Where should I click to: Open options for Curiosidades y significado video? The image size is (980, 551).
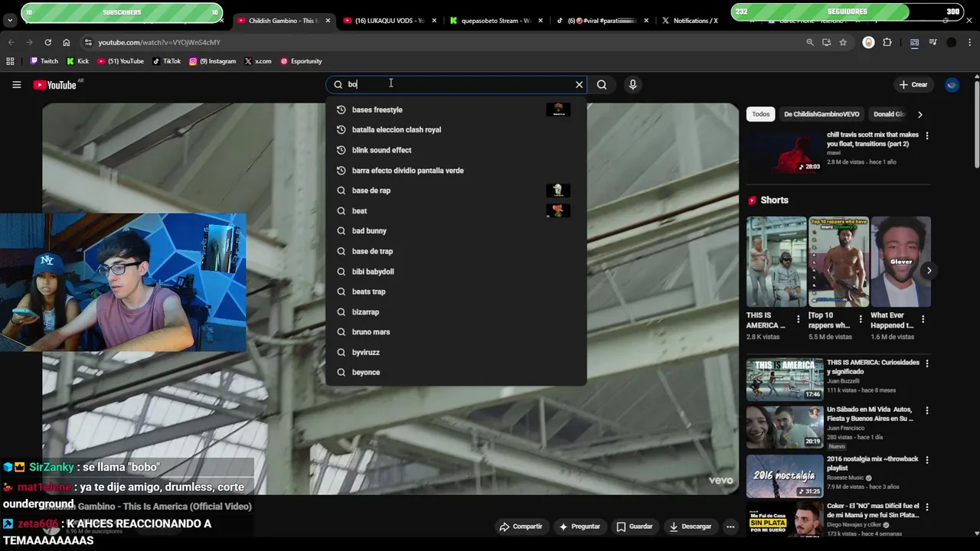927,364
